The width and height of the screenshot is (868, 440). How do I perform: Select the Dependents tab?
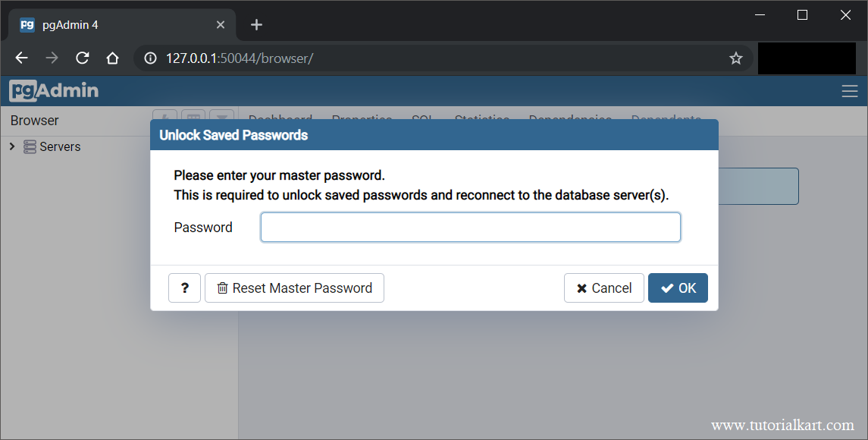[666, 119]
